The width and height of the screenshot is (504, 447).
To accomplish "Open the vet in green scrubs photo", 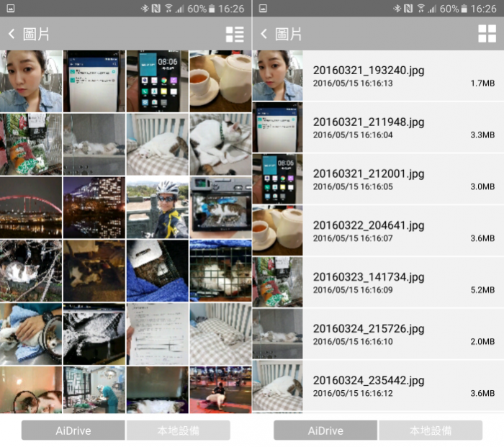I will tap(94, 390).
